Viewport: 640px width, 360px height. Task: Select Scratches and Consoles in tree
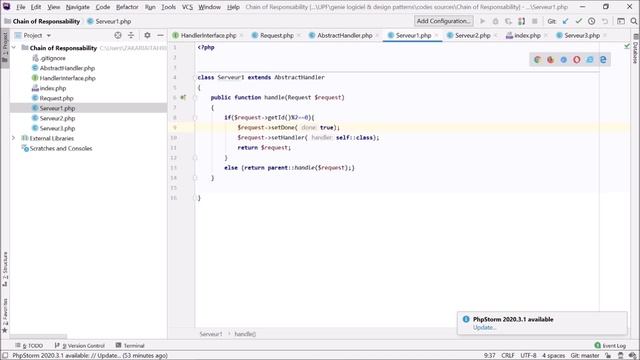click(61, 149)
